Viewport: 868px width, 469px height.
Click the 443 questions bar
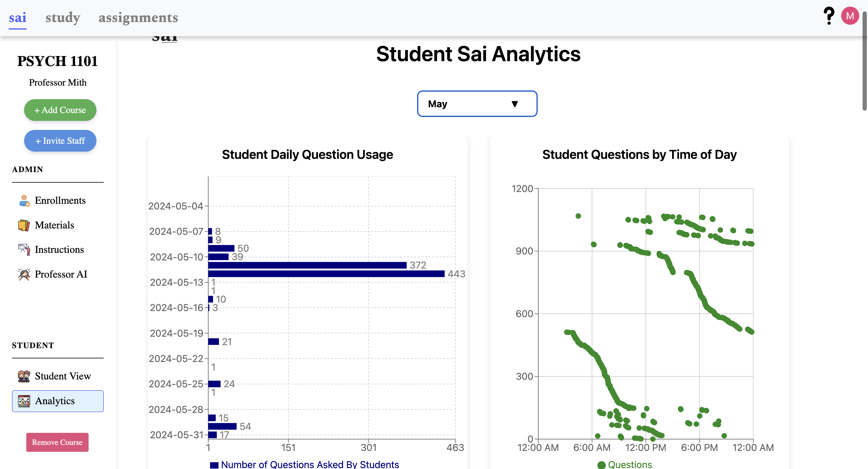(x=326, y=274)
